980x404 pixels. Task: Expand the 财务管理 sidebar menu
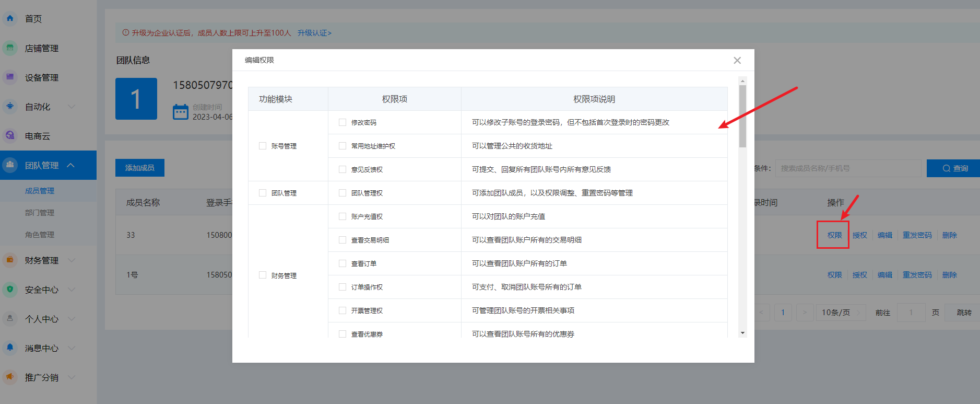point(72,260)
